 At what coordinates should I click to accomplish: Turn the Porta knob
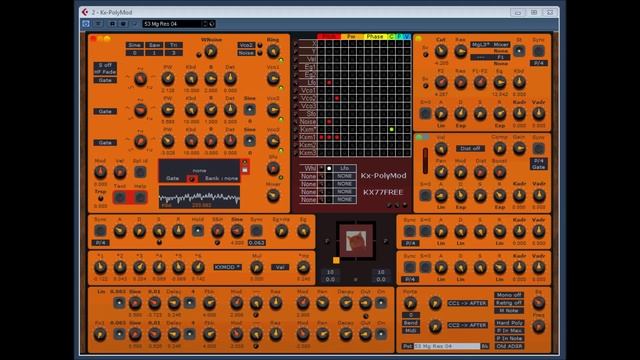pos(410,303)
